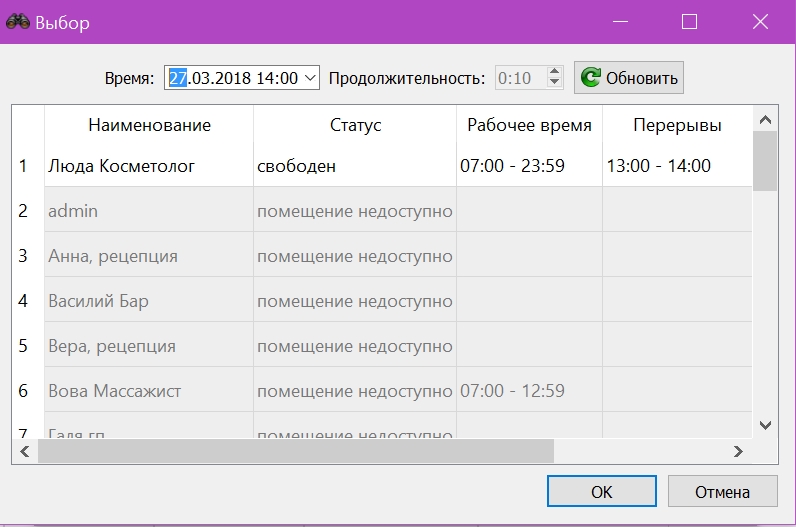Click the horizontal scrollbar right arrow
The height and width of the screenshot is (527, 796).
(x=739, y=451)
